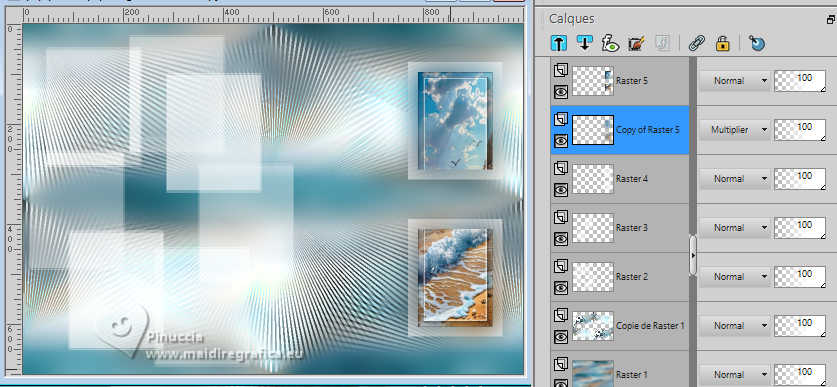Click the layer visibility toolbar icon with eye
The image size is (837, 387).
609,43
